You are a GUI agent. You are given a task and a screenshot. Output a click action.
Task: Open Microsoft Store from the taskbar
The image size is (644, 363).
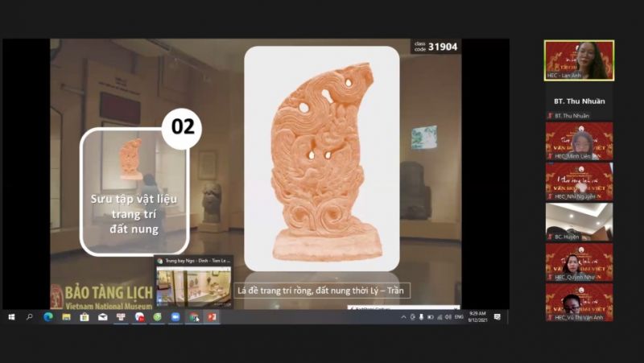84,317
